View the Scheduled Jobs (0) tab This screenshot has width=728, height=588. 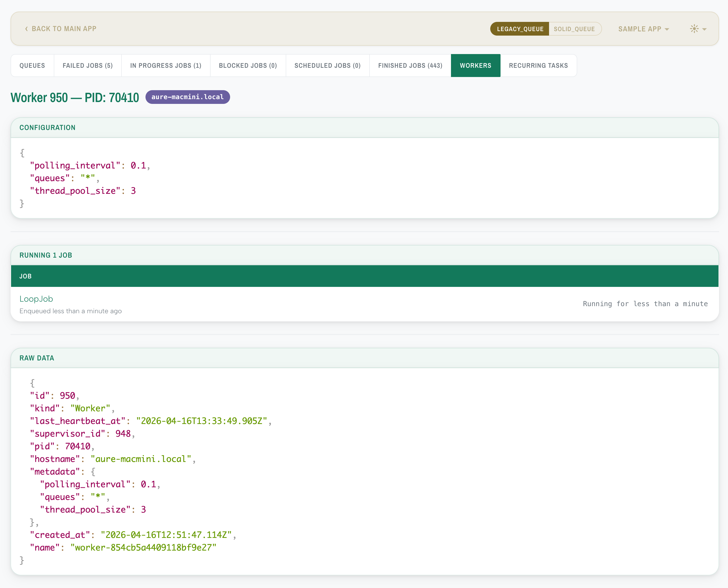(327, 65)
